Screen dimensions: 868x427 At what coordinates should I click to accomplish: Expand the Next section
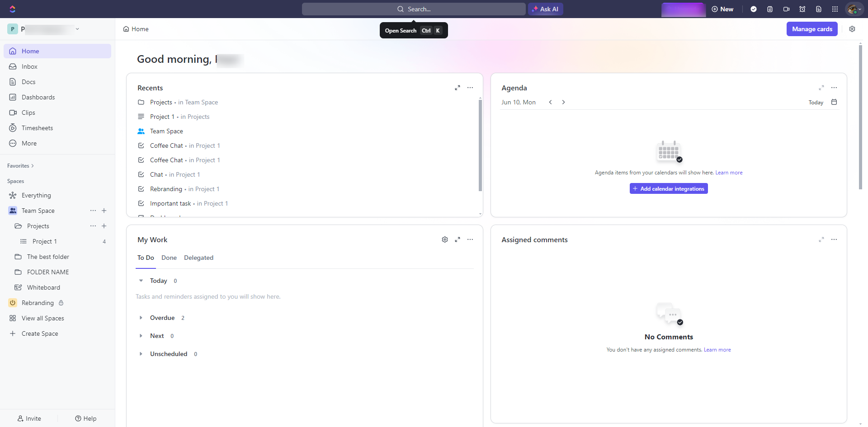(141, 336)
